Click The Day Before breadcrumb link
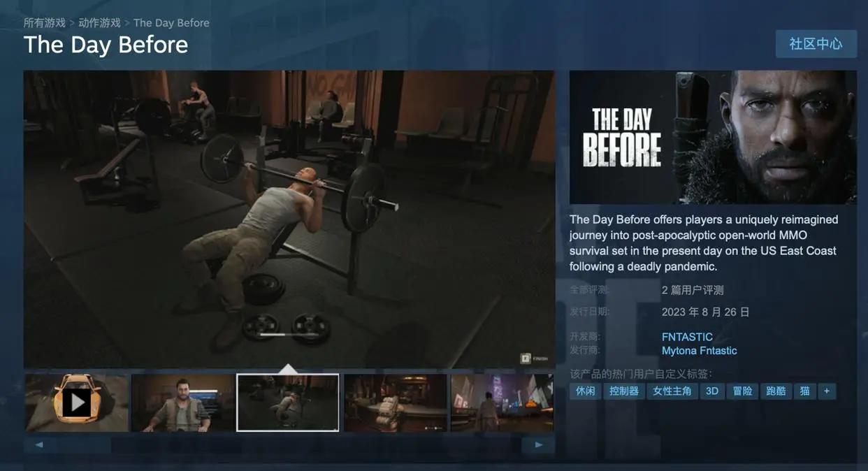This screenshot has width=868, height=471. [171, 23]
